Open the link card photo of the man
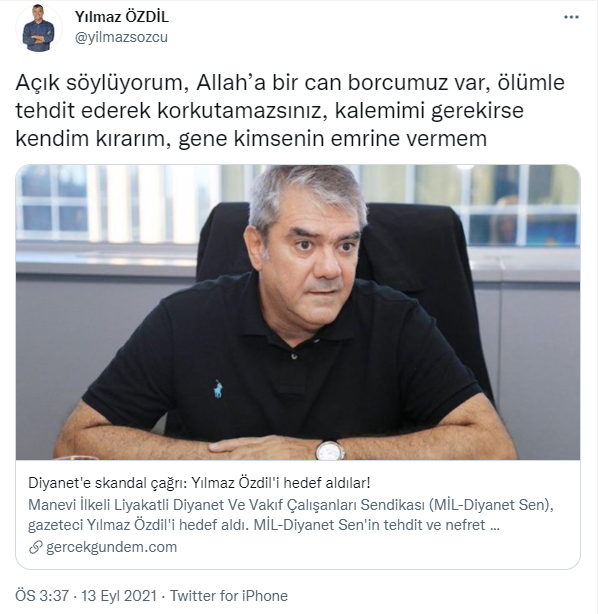Image resolution: width=599 pixels, height=614 pixels. click(298, 312)
